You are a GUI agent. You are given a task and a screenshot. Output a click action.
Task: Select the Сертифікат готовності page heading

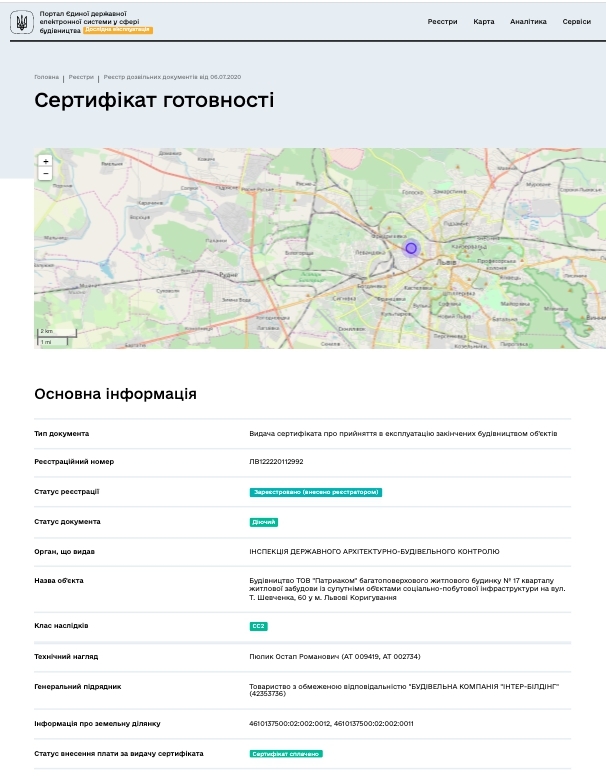tap(154, 100)
